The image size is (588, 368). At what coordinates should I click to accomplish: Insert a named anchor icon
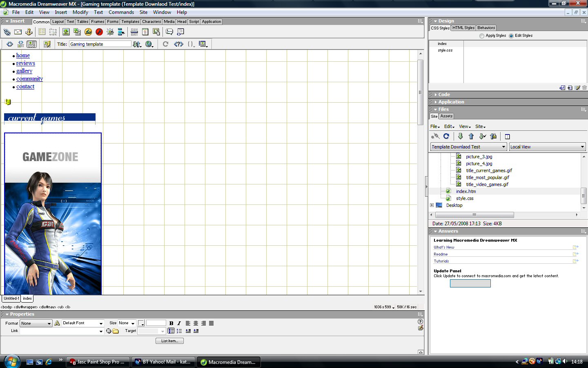tap(29, 32)
